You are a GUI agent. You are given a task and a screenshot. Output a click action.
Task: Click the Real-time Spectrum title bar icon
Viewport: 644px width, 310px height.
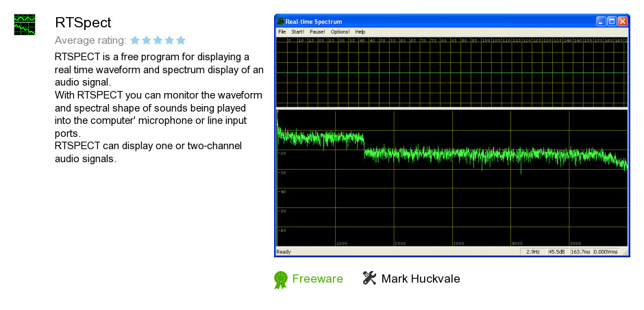[280, 21]
